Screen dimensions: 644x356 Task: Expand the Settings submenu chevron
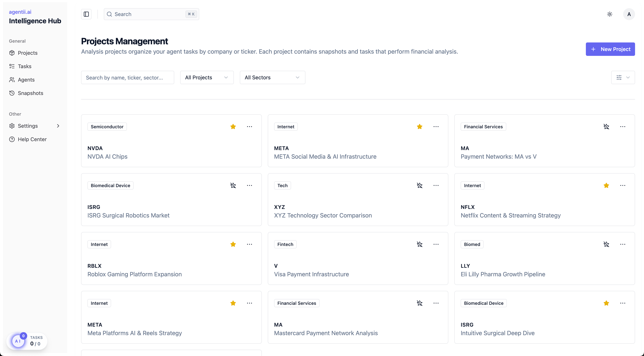(58, 126)
